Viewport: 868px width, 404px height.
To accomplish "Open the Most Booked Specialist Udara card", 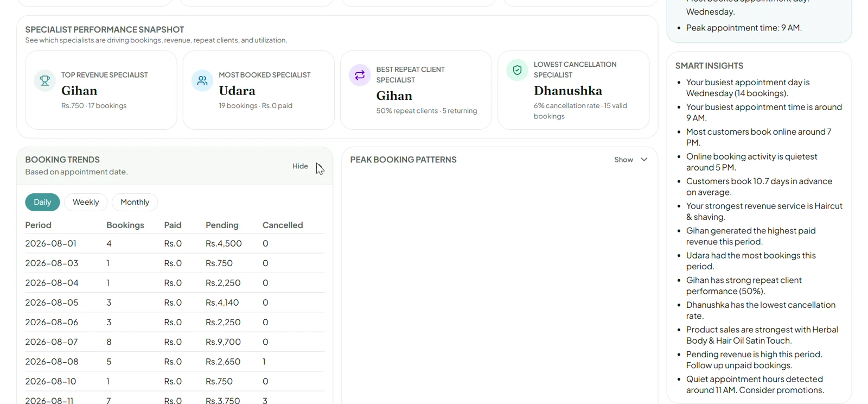I will (258, 90).
